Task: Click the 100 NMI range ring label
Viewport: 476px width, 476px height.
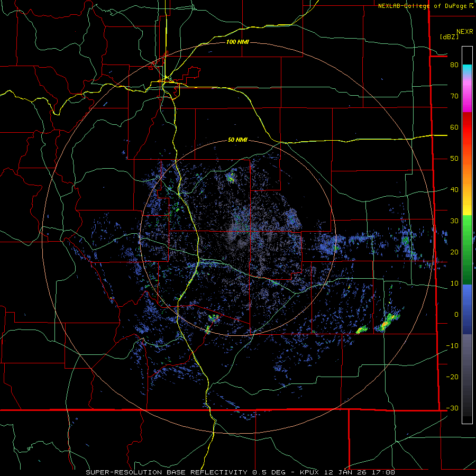Action: click(x=237, y=42)
